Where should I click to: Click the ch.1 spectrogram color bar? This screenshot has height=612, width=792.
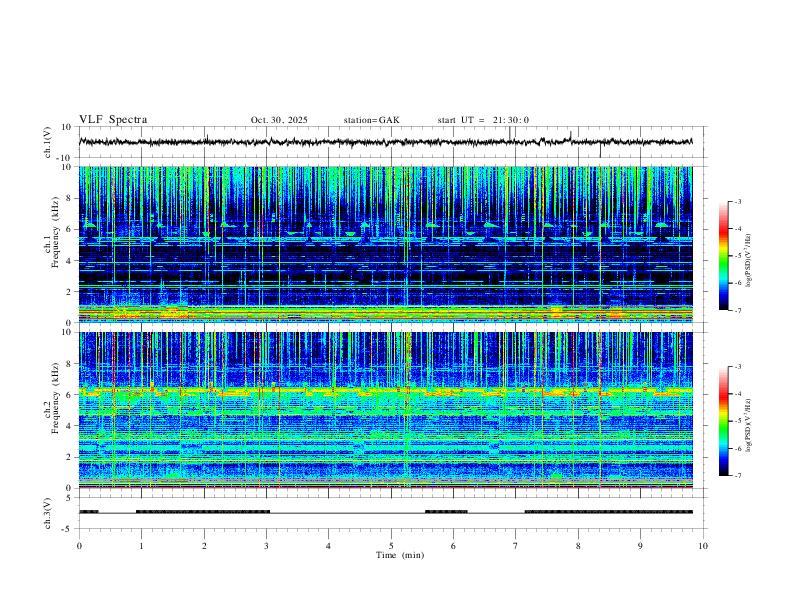pyautogui.click(x=723, y=256)
